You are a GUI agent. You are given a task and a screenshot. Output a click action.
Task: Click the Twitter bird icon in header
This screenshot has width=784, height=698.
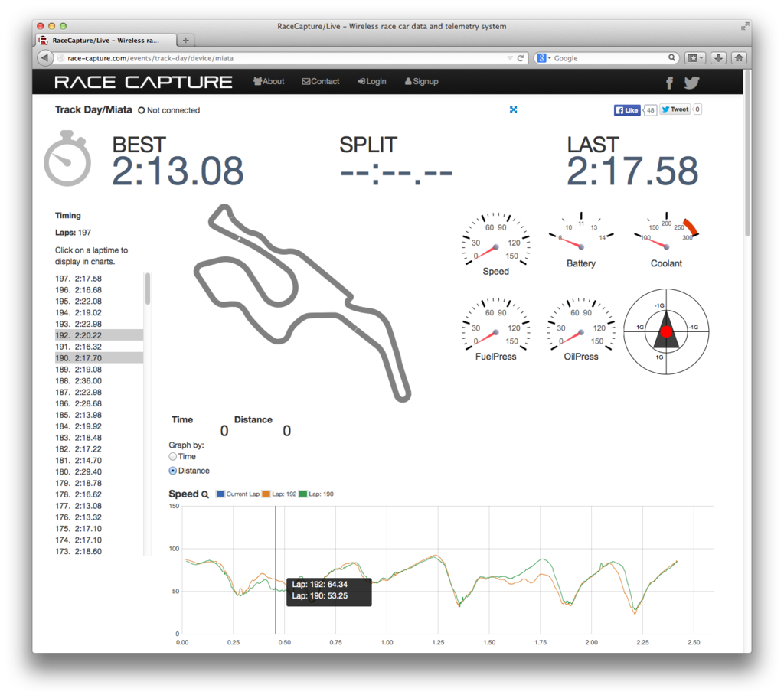tap(691, 83)
